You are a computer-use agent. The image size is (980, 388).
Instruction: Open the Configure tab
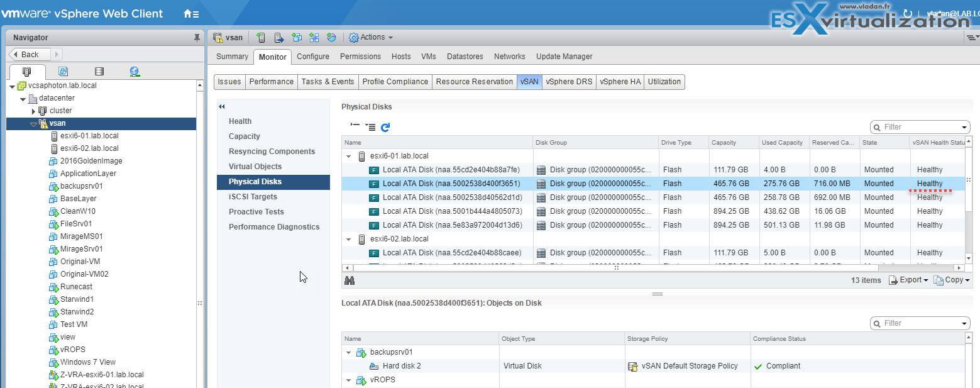pyautogui.click(x=313, y=57)
